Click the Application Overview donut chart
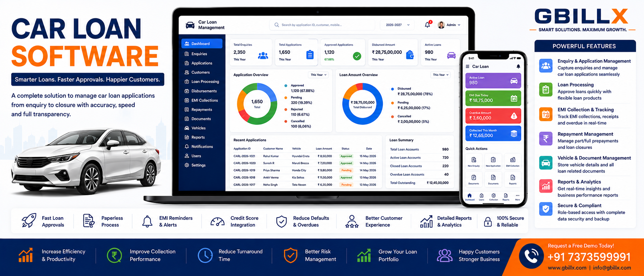This screenshot has height=276, width=644. [257, 104]
